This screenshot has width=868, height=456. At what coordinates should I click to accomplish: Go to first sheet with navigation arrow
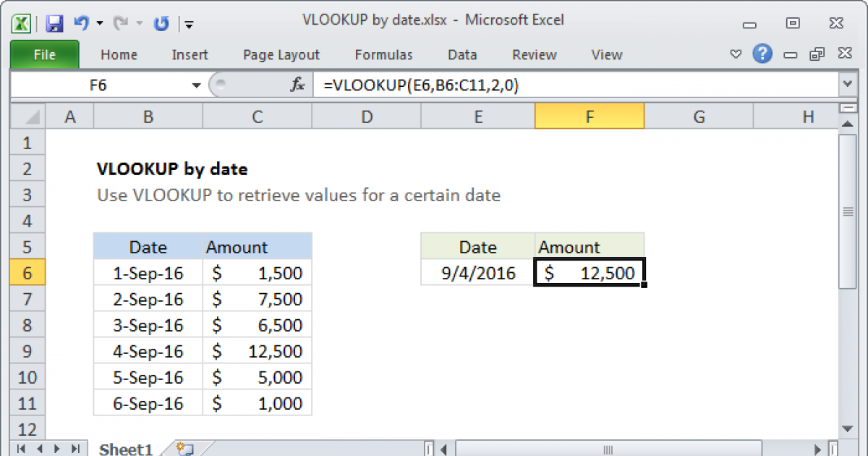coord(21,449)
